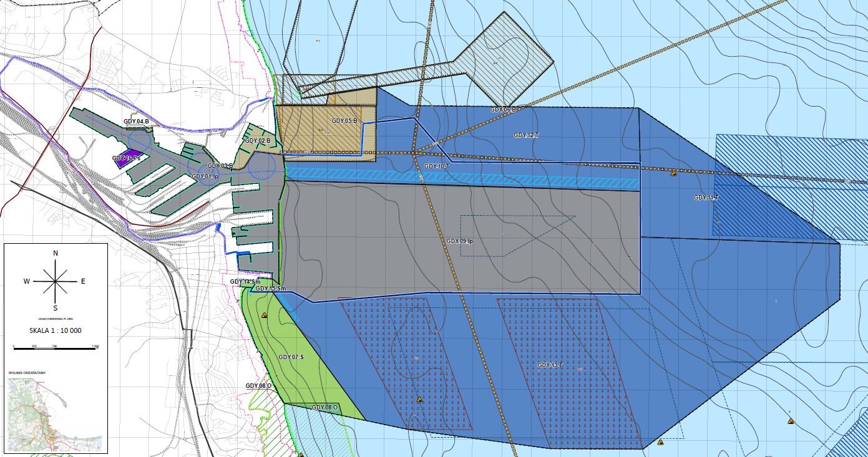Click the SKALA 1 : 10 000 text
Image resolution: width=868 pixels, height=457 pixels.
click(x=56, y=330)
